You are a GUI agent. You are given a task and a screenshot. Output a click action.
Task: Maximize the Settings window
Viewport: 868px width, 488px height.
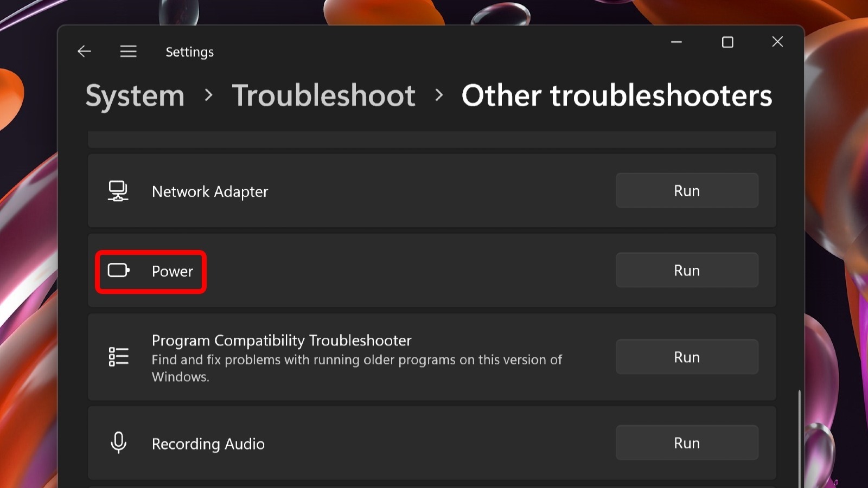click(x=727, y=42)
